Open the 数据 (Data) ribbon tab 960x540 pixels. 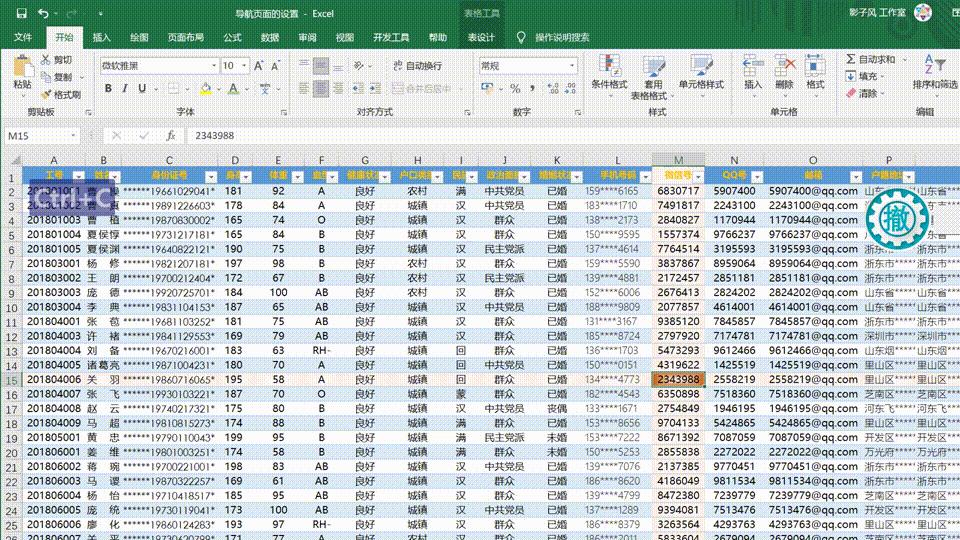click(x=270, y=38)
